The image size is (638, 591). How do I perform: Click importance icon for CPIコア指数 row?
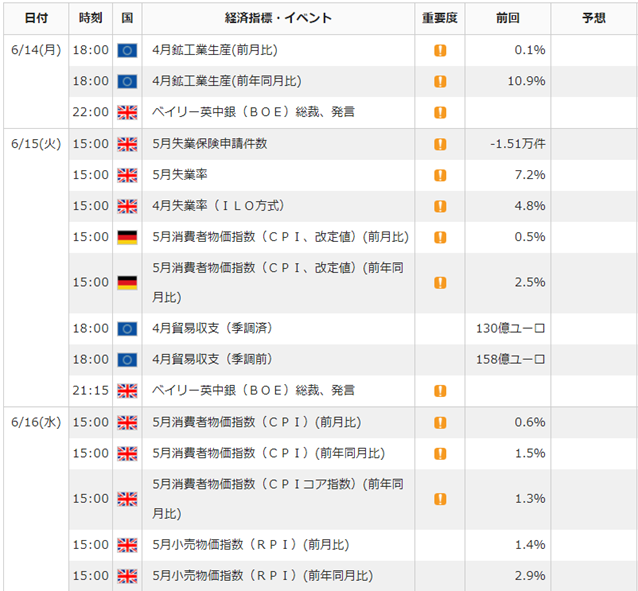point(440,499)
